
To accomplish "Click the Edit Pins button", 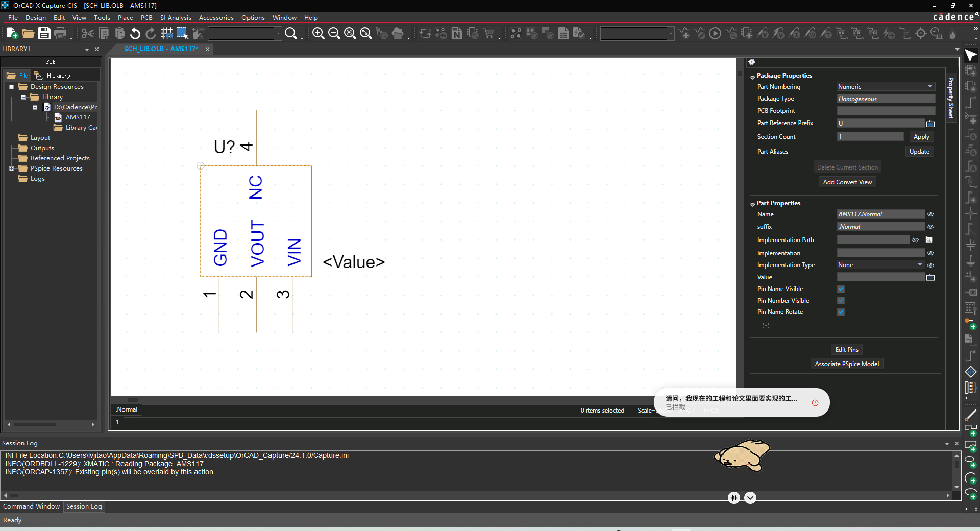I will coord(847,350).
